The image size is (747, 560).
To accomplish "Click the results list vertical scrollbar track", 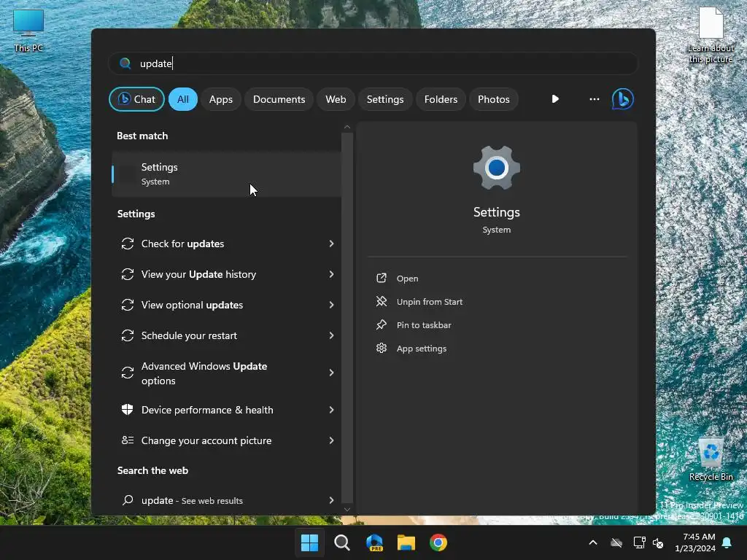I will click(347, 318).
